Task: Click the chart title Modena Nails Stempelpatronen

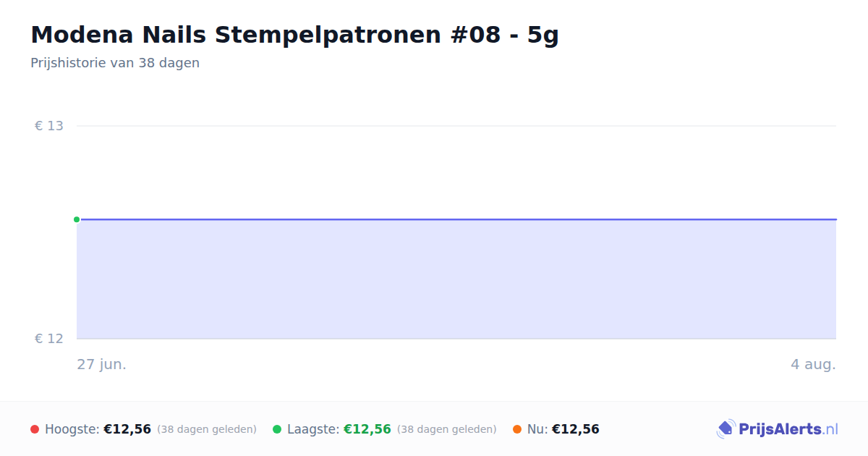Action: coord(294,35)
